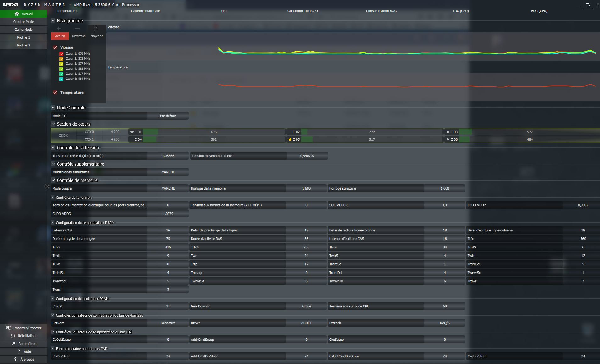Switch to Game Mode profile
Viewport: 600px width, 364px height.
point(24,30)
